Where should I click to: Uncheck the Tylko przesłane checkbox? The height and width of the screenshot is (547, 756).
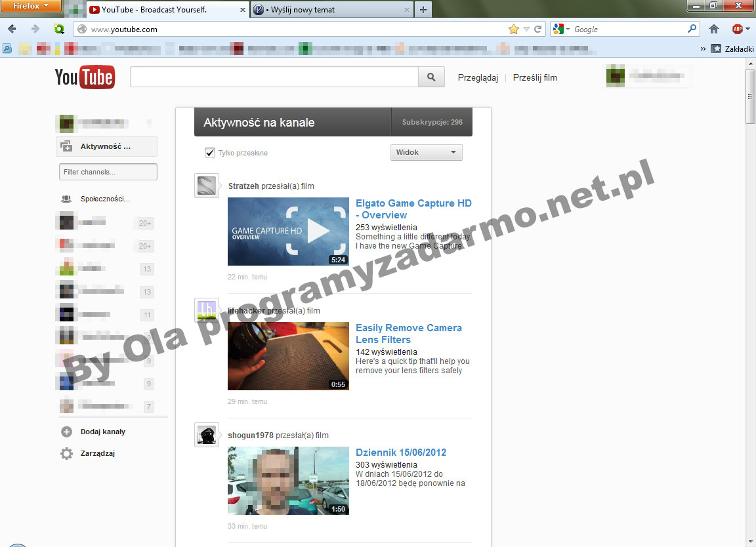pyautogui.click(x=210, y=153)
